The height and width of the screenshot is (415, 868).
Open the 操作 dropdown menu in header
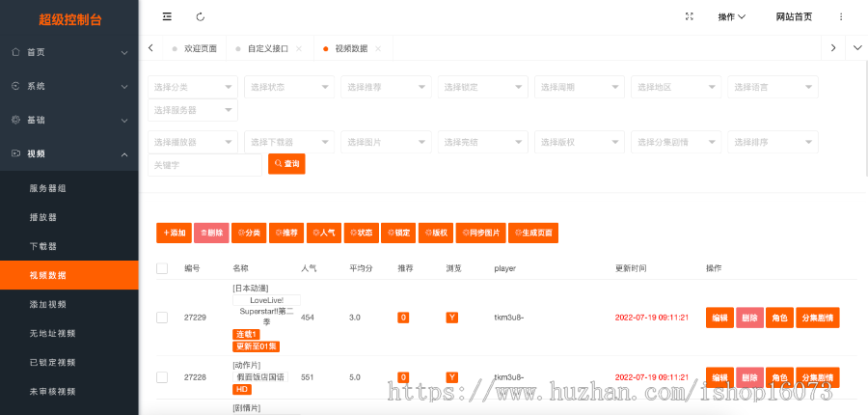point(732,16)
